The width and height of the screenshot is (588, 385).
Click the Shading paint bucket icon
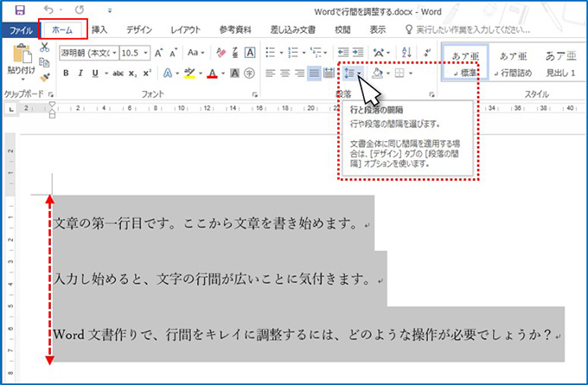click(377, 74)
